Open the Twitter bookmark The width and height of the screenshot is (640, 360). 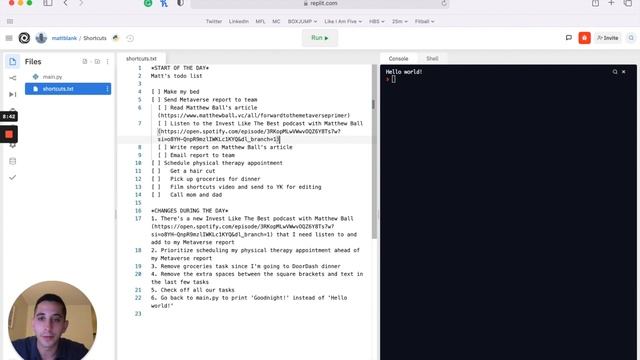[x=214, y=21]
